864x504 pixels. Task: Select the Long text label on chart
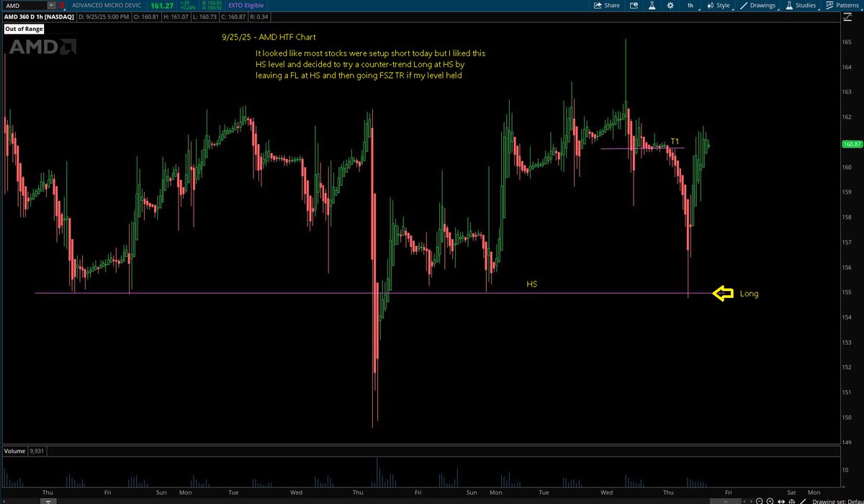(x=749, y=294)
